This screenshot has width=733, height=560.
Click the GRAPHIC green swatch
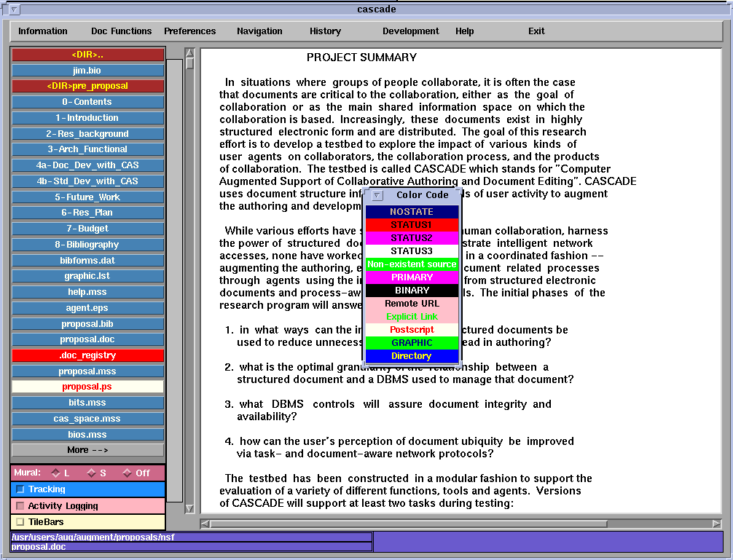(x=412, y=342)
